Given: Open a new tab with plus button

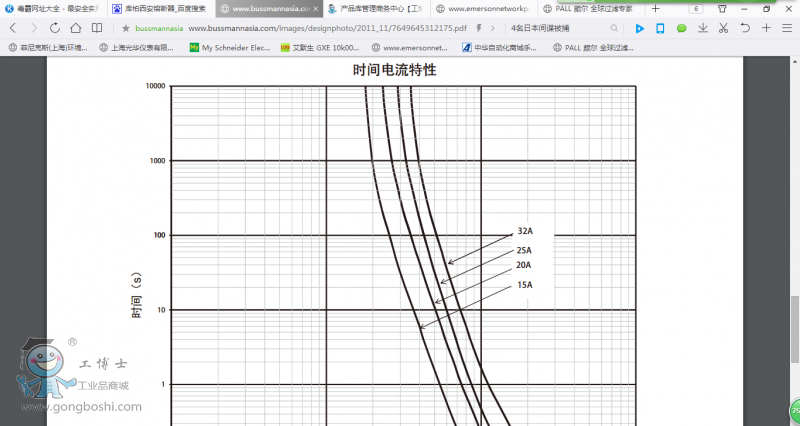Looking at the screenshot, I should click(x=656, y=8).
